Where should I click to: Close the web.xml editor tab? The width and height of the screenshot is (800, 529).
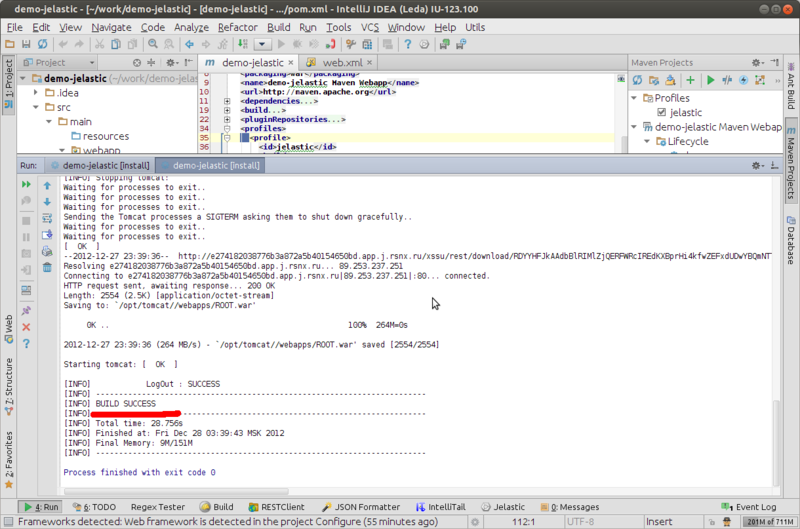[369, 62]
